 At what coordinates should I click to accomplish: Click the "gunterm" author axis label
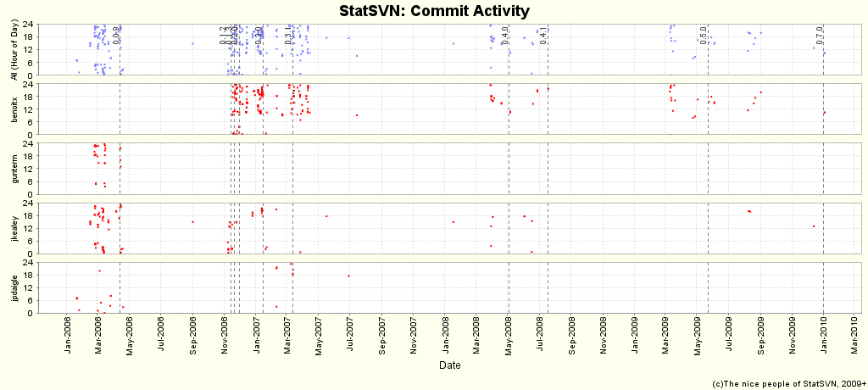pyautogui.click(x=14, y=169)
